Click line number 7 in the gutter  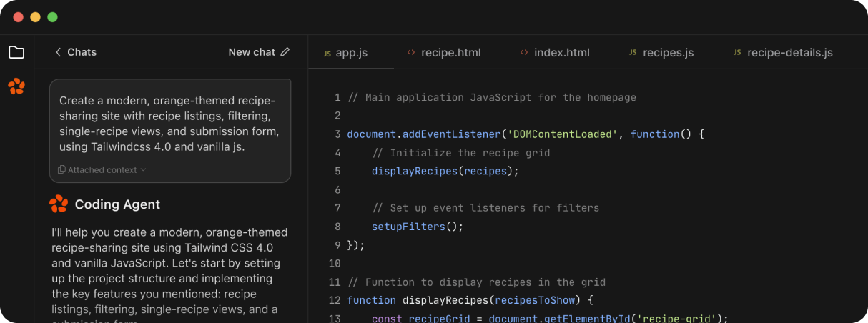coord(337,209)
